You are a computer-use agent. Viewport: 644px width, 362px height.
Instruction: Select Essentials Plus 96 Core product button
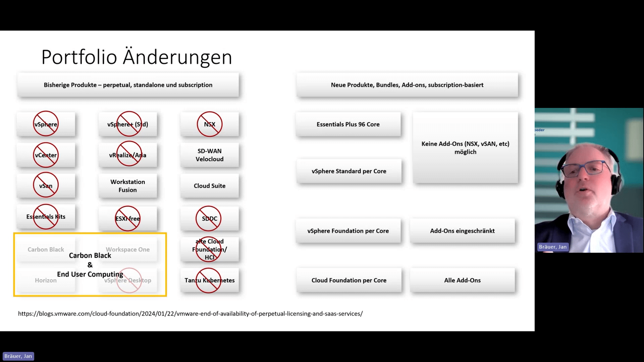pos(348,124)
